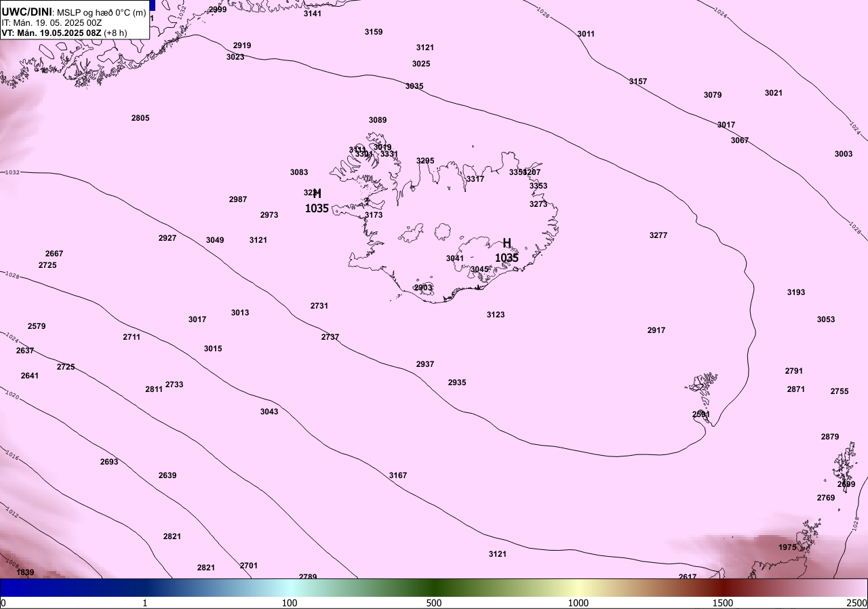Image resolution: width=868 pixels, height=609 pixels.
Task: Click the 2927 height value
Action: tap(167, 238)
